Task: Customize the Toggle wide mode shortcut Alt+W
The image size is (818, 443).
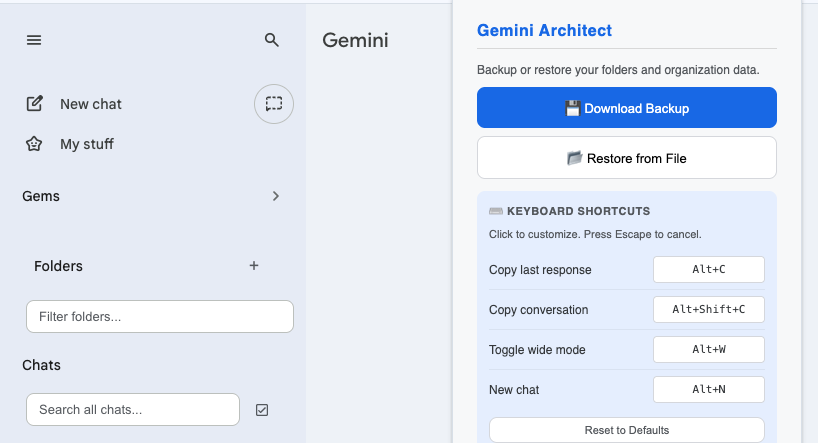Action: coord(708,349)
